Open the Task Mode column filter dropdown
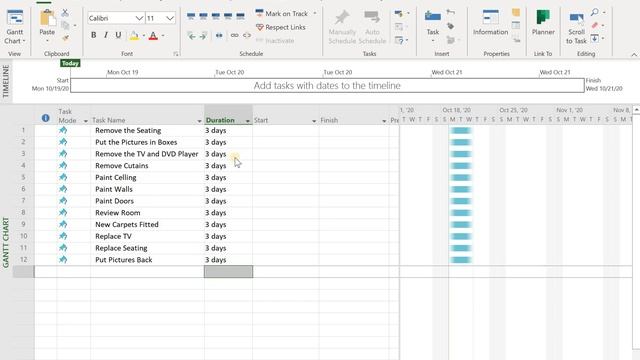This screenshot has width=640, height=360. [x=85, y=121]
